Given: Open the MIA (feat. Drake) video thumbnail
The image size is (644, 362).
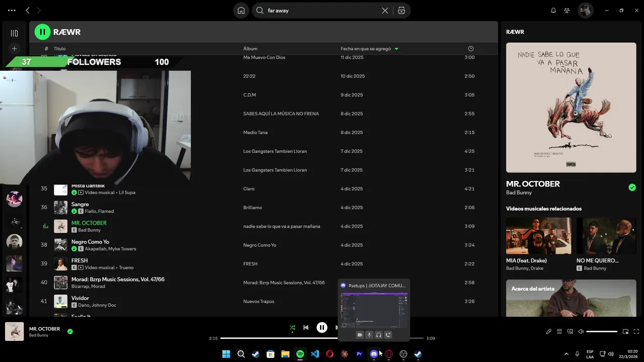Looking at the screenshot, I should [538, 236].
